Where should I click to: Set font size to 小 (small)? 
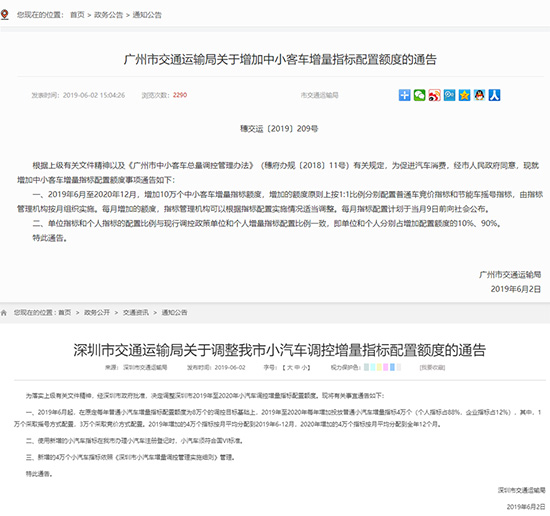tap(304, 367)
